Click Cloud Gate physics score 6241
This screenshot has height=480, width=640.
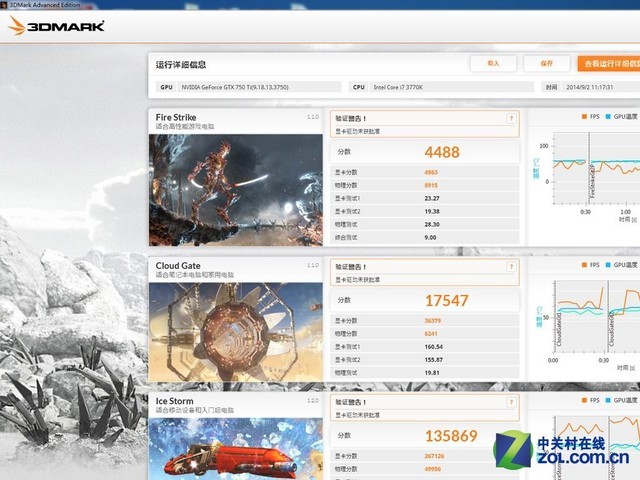pyautogui.click(x=431, y=334)
